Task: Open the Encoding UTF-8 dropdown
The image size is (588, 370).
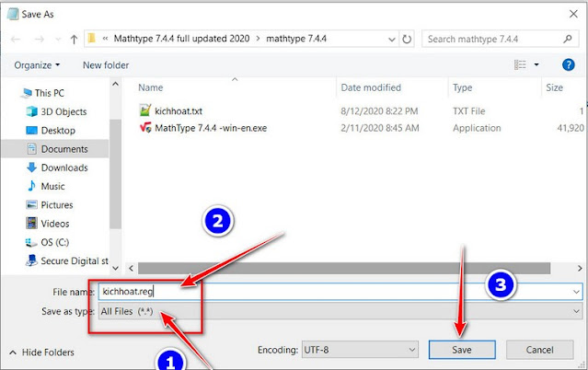Action: (360, 350)
